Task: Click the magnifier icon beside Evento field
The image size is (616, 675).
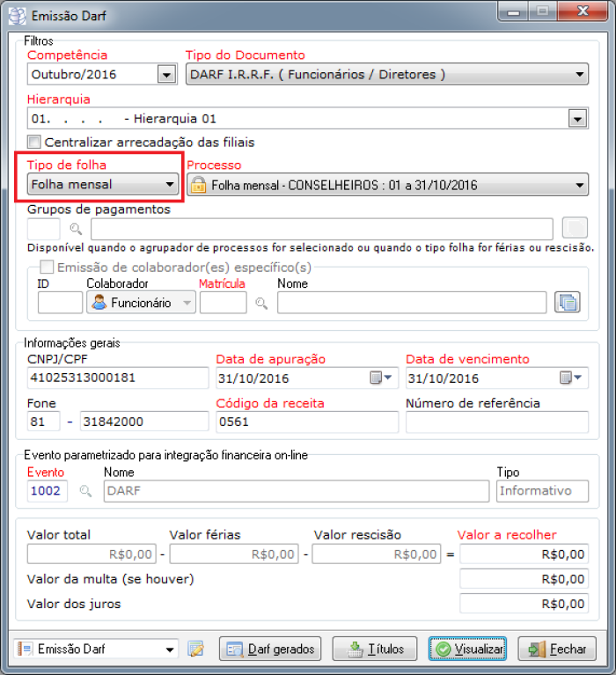Action: click(x=85, y=491)
